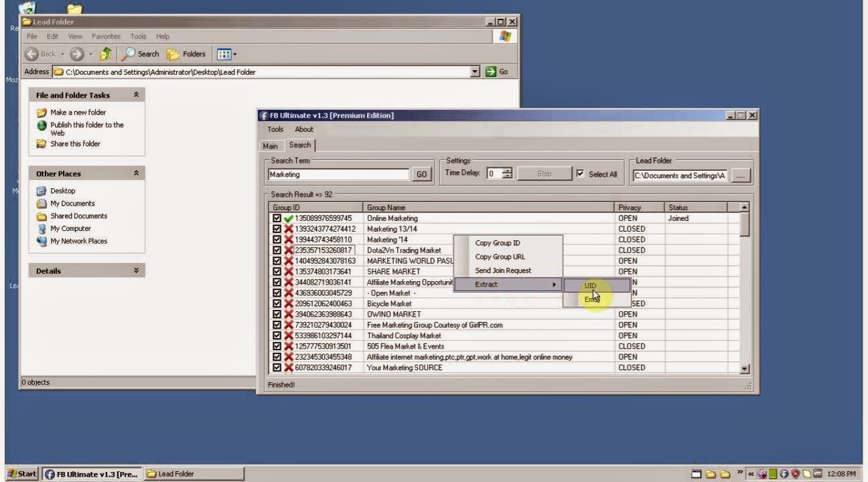The image size is (868, 482).
Task: Open Tools menu in FB Ultimate
Action: coord(275,129)
